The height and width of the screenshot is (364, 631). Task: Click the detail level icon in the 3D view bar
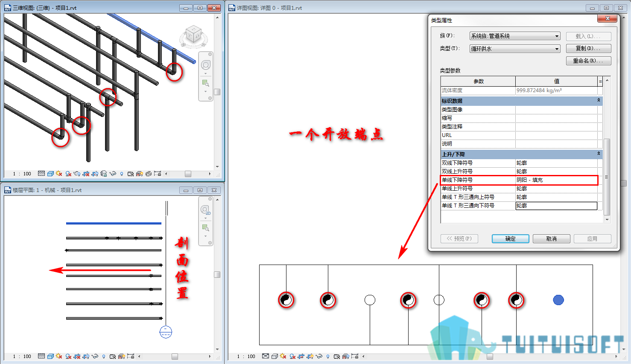41,174
